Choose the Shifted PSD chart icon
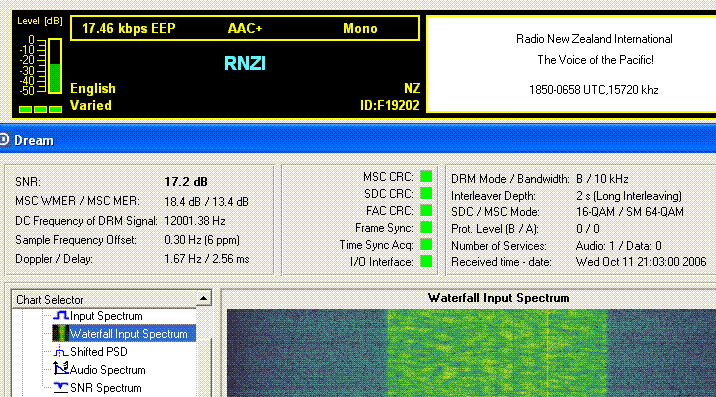This screenshot has height=397, width=716. click(x=60, y=352)
